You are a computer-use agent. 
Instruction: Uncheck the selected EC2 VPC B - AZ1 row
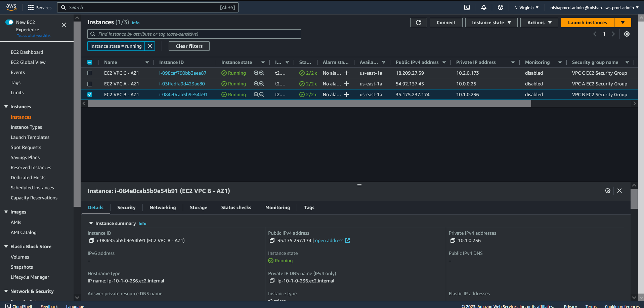click(x=90, y=94)
